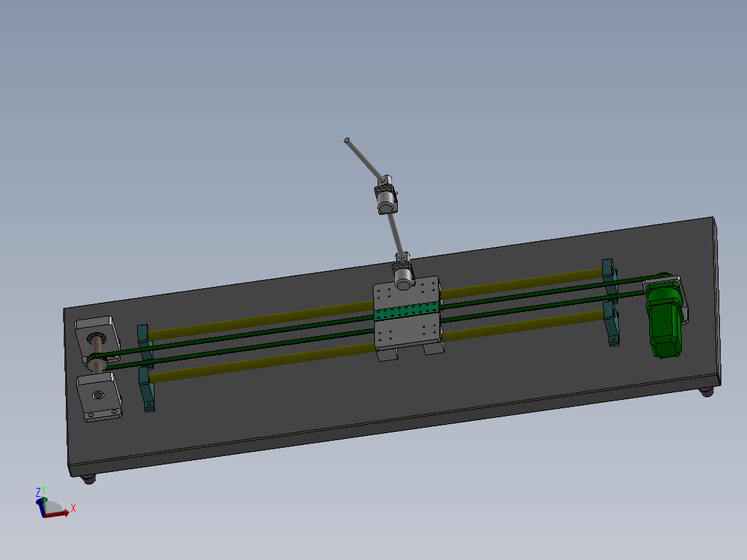Pick the teal perforated belt clamp strip
This screenshot has width=747, height=560.
pos(406,311)
